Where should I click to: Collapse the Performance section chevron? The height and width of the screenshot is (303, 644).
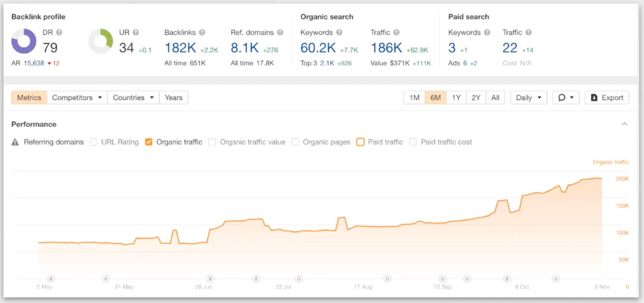coord(624,124)
